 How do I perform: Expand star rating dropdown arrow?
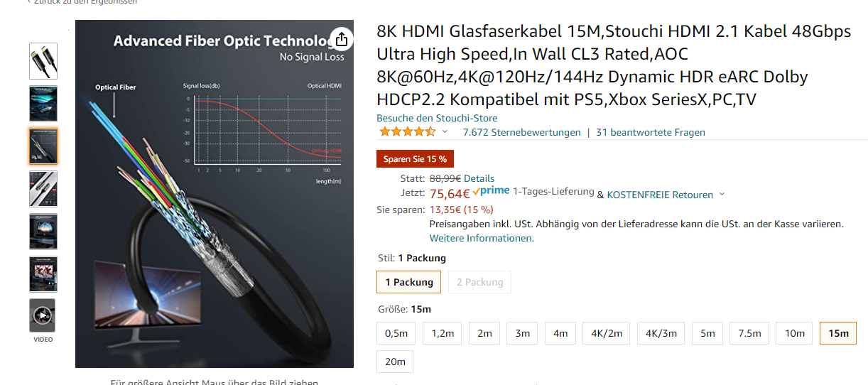(445, 132)
